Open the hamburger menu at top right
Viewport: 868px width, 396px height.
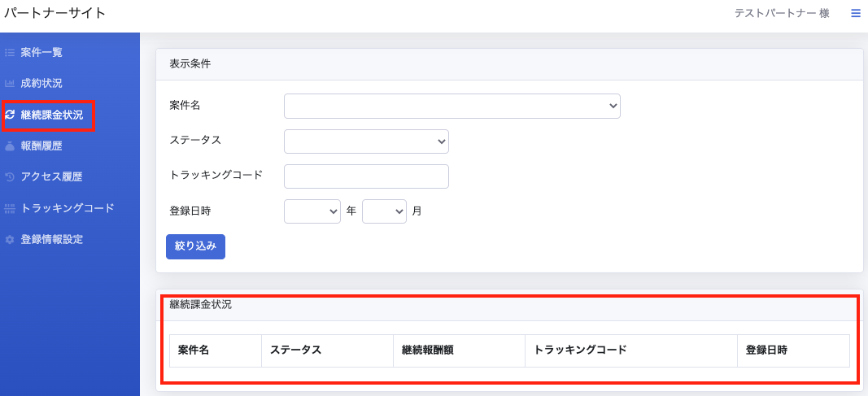pos(855,14)
